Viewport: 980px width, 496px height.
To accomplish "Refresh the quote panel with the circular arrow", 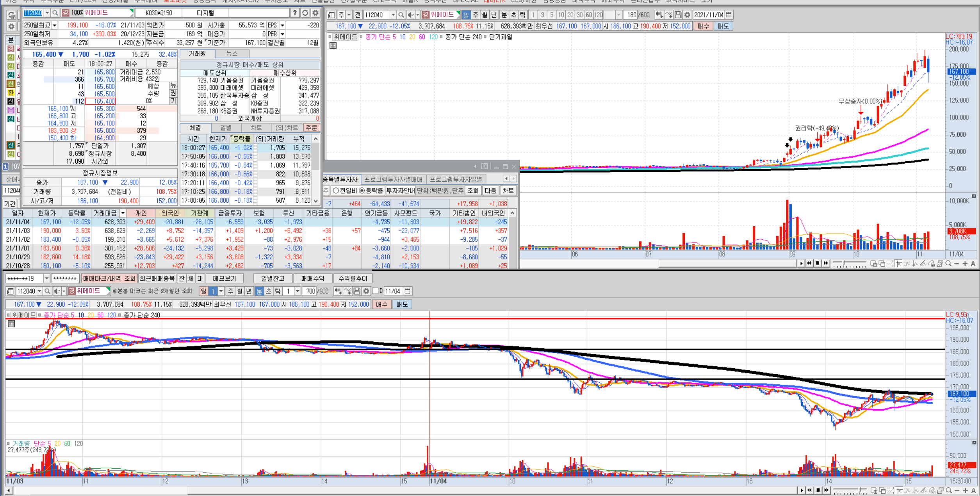I will pyautogui.click(x=305, y=13).
